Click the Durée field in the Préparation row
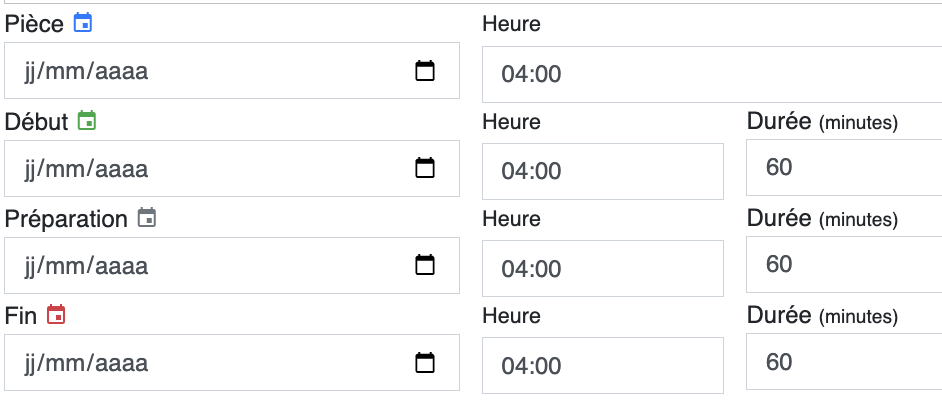 [x=844, y=264]
